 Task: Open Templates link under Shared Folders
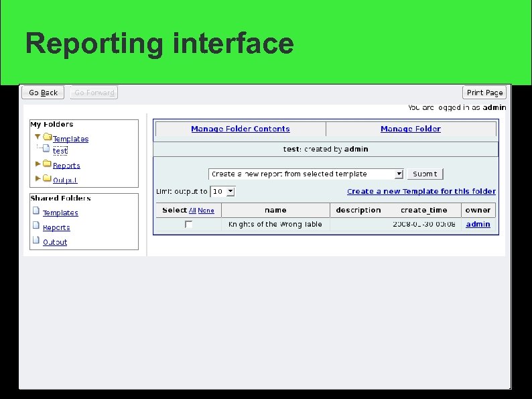click(60, 213)
